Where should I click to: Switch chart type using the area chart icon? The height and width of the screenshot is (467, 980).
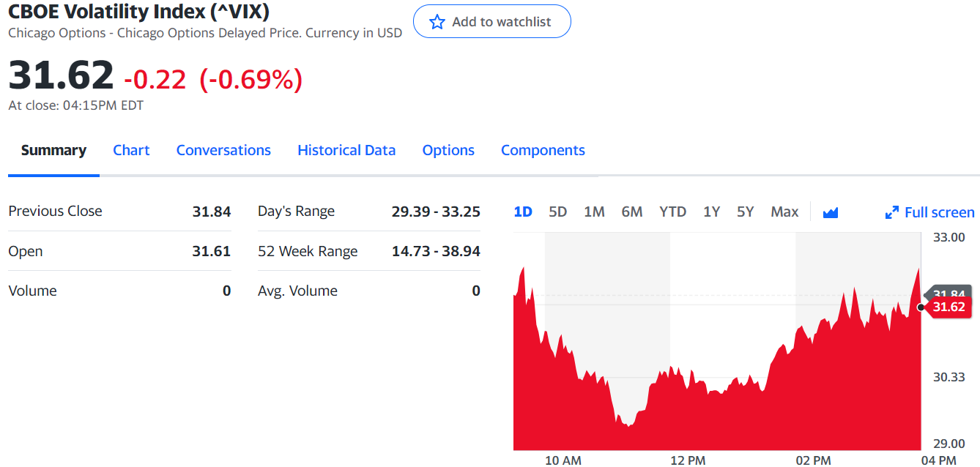tap(830, 212)
